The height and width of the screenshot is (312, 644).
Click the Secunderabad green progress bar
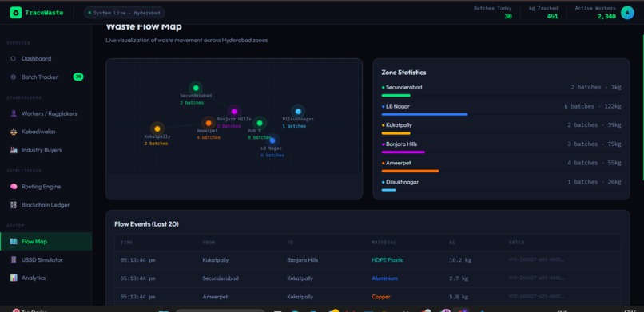[x=396, y=96]
